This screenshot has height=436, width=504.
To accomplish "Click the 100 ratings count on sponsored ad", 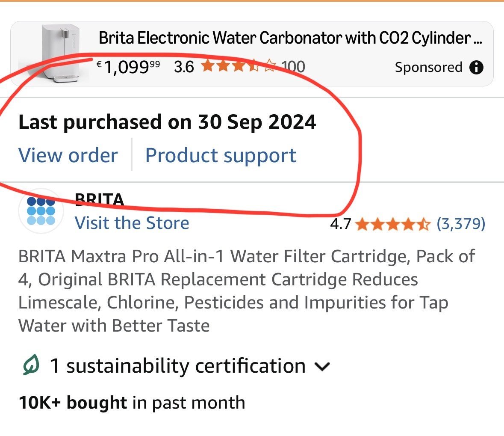I will click(293, 67).
